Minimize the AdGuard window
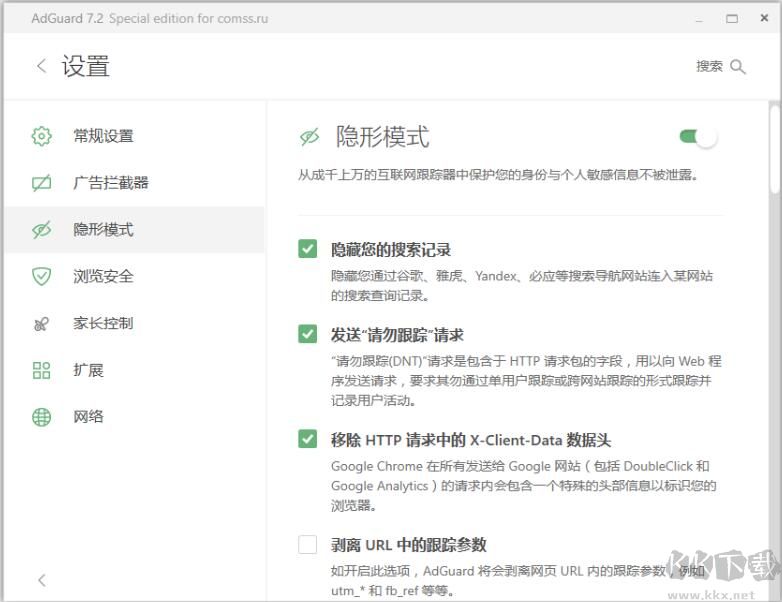The height and width of the screenshot is (602, 782). point(699,20)
